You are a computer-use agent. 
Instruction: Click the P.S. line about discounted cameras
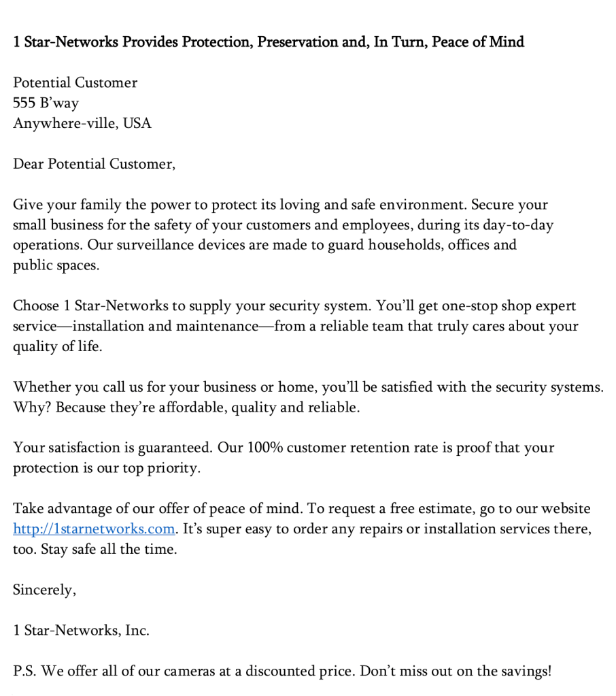(x=282, y=672)
